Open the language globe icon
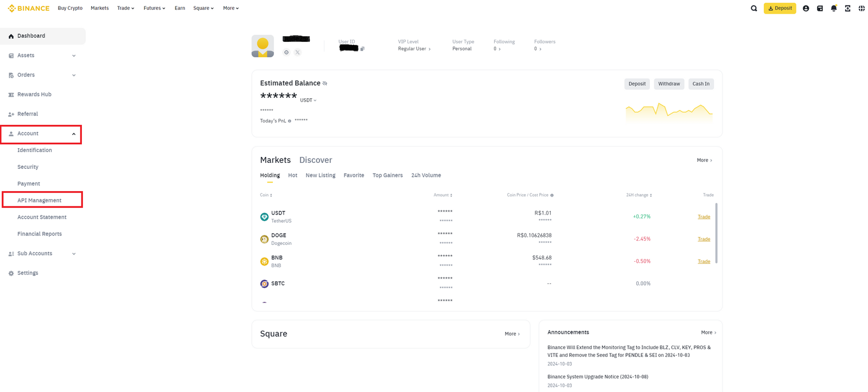This screenshot has width=868, height=392. point(861,8)
